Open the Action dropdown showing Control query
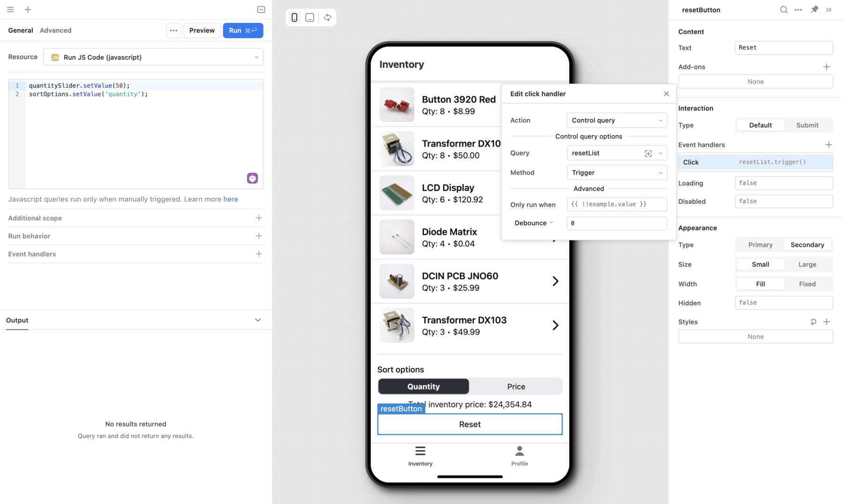 617,120
